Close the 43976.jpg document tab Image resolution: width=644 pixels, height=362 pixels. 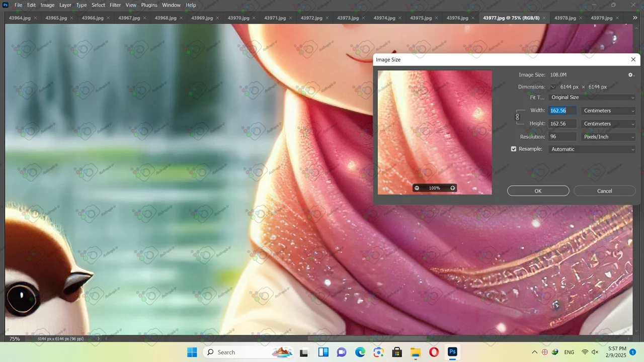pos(473,18)
